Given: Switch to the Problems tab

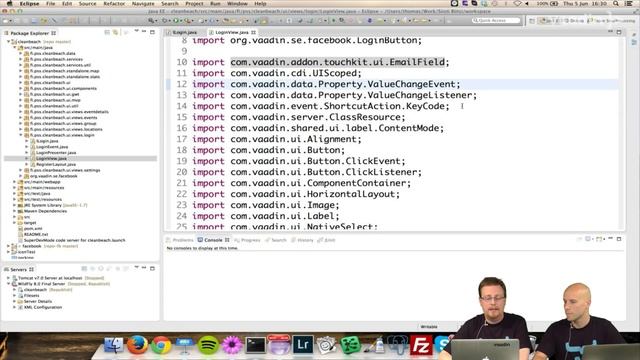Looking at the screenshot, I should [180, 240].
